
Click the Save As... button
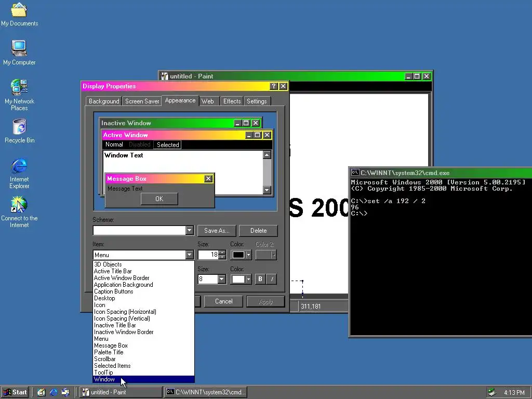217,231
